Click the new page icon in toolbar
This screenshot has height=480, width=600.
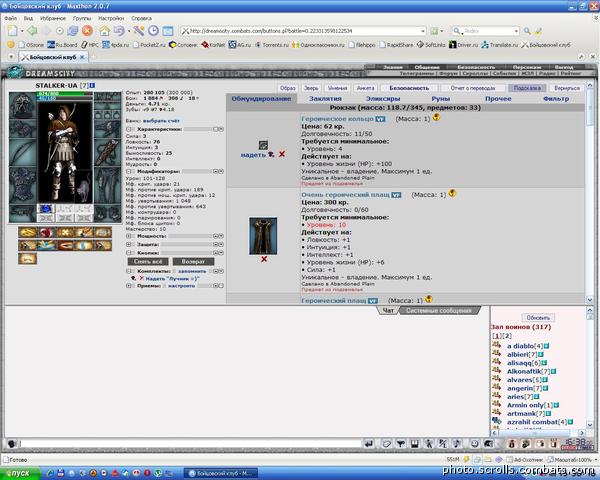coord(12,31)
